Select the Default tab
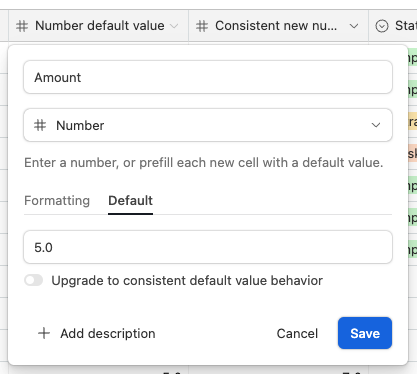This screenshot has width=417, height=374. coord(130,201)
